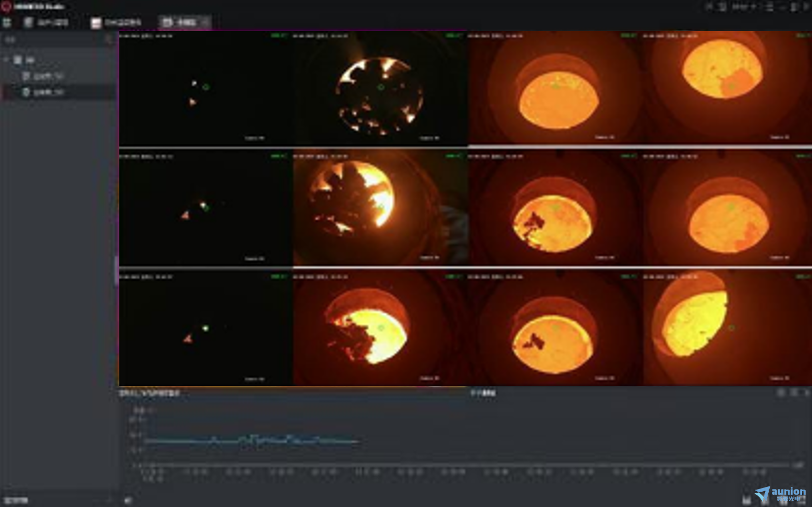Screen dimensions: 812x507
Task: Open the snapshot of the yellow melt with orange patch
Action: click(728, 89)
